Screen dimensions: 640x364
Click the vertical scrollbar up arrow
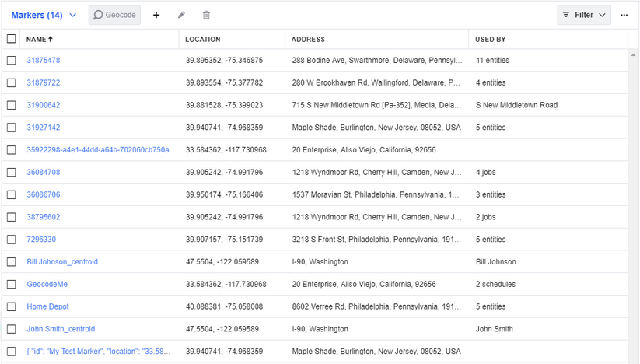(x=634, y=53)
